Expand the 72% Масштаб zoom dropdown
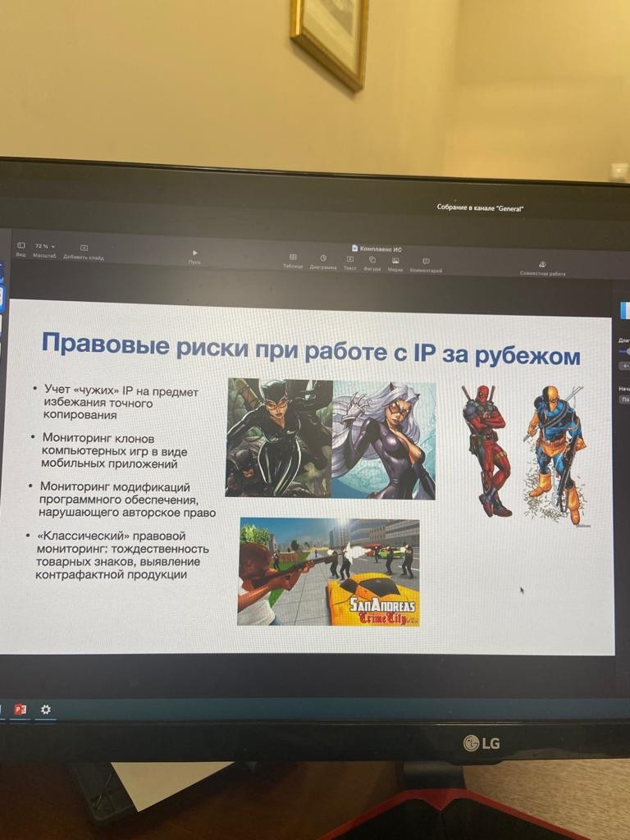 (x=44, y=247)
